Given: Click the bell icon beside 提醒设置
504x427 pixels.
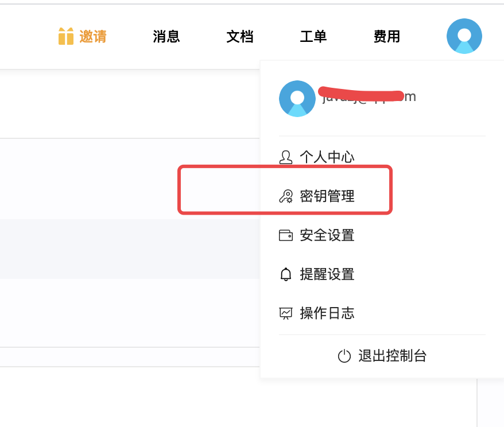Looking at the screenshot, I should tap(285, 274).
